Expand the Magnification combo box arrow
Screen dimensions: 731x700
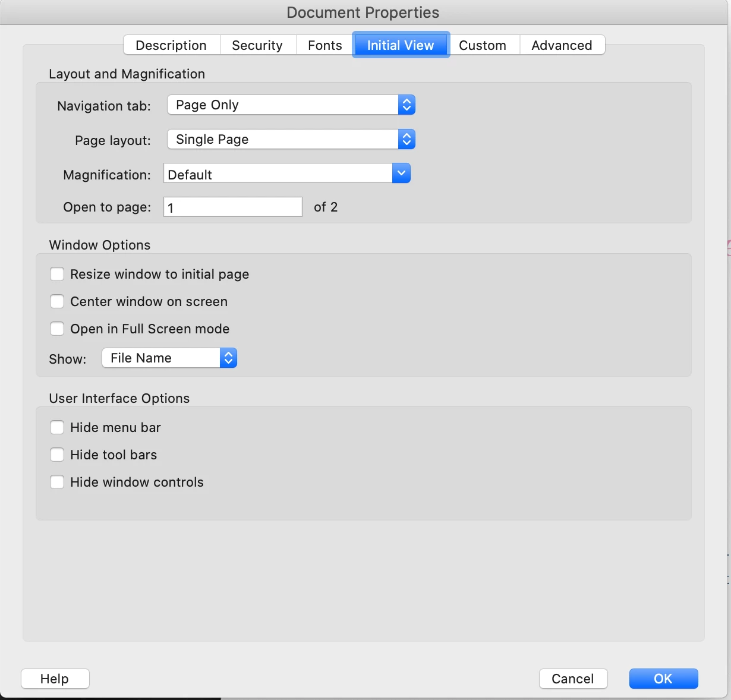(x=401, y=174)
